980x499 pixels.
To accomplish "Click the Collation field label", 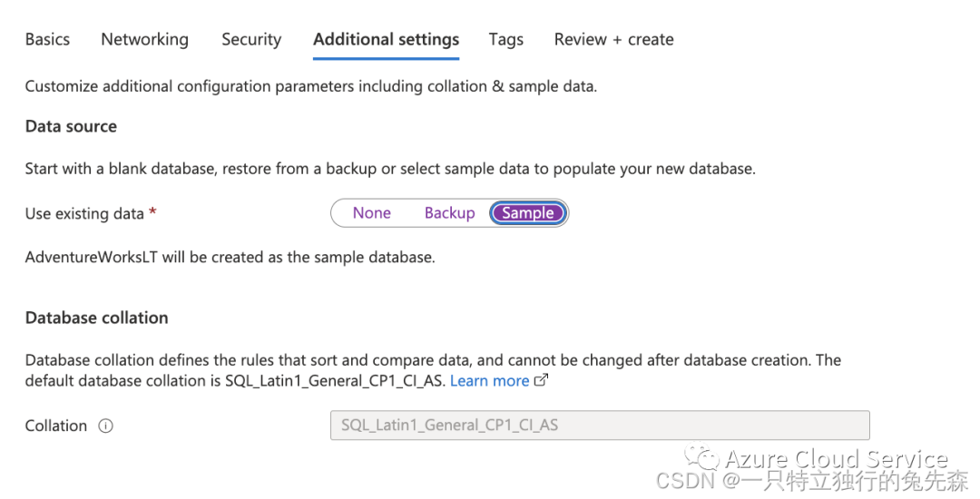I will 56,426.
